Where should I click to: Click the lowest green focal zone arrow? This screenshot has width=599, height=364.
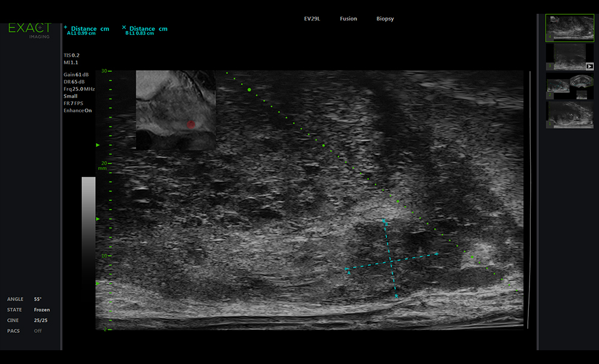pyautogui.click(x=98, y=283)
